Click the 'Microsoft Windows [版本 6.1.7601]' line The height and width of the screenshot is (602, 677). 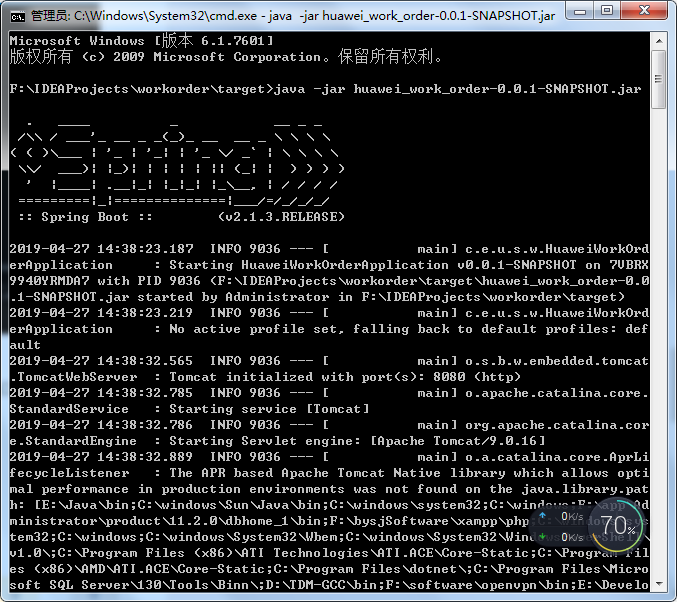[x=142, y=41]
